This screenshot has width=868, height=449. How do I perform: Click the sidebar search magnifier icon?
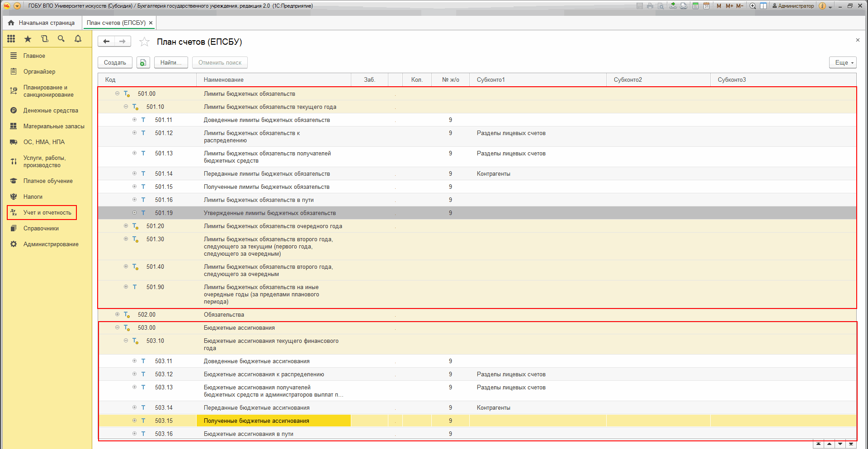coord(61,39)
